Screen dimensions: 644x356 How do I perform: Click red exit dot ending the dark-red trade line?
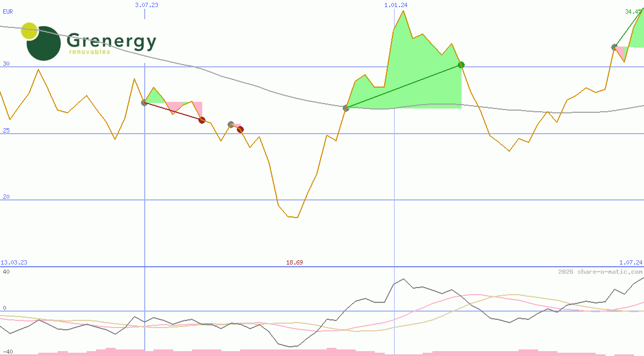(x=202, y=120)
